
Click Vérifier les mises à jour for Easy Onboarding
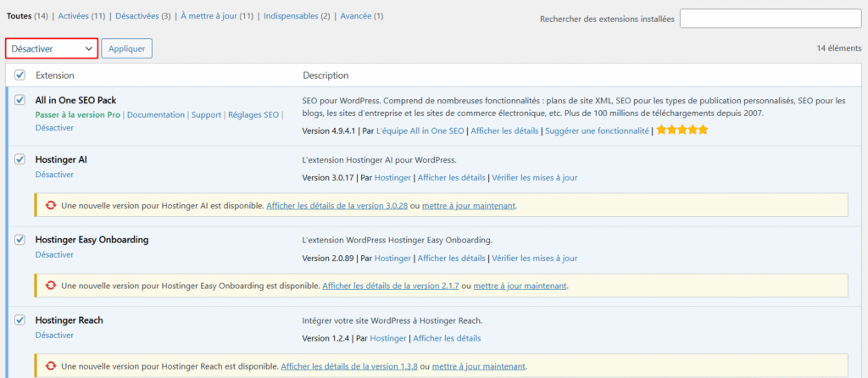click(535, 258)
